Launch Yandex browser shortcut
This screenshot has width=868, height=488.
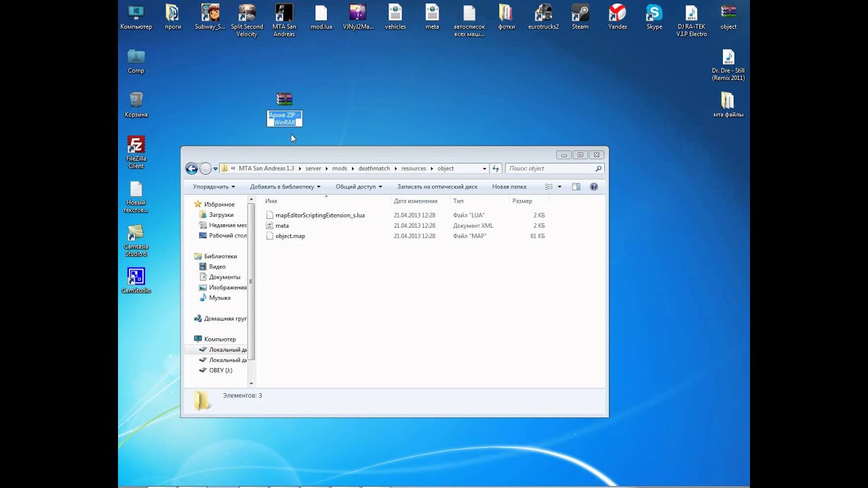(x=617, y=18)
